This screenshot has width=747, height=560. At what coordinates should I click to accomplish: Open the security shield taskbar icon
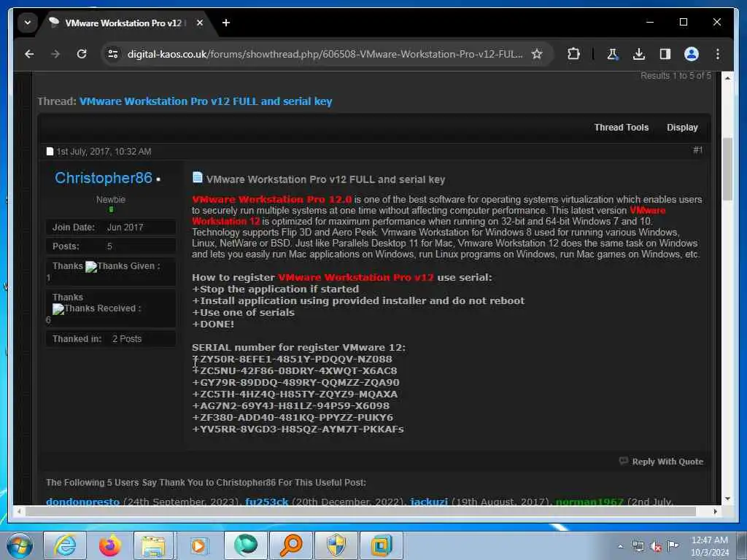336,545
